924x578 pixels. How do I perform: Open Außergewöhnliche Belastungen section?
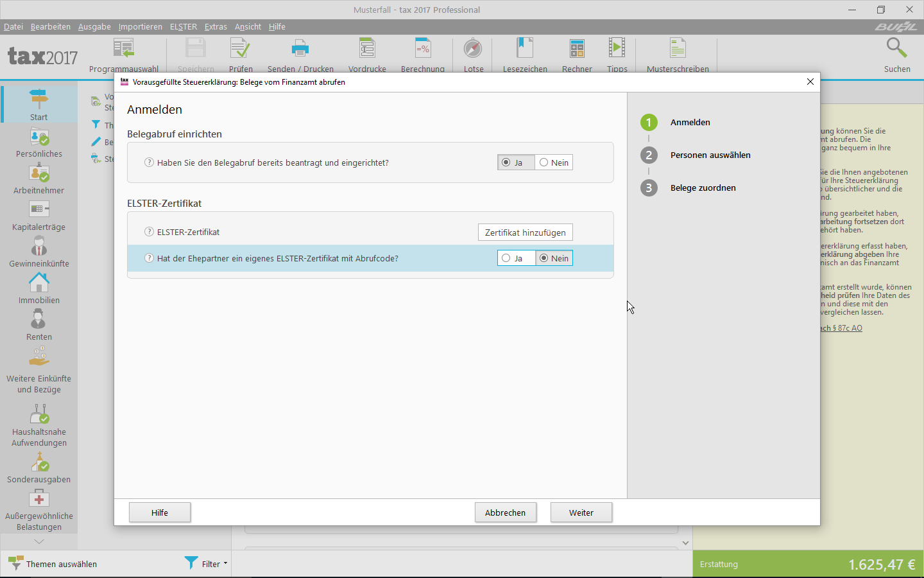click(39, 511)
